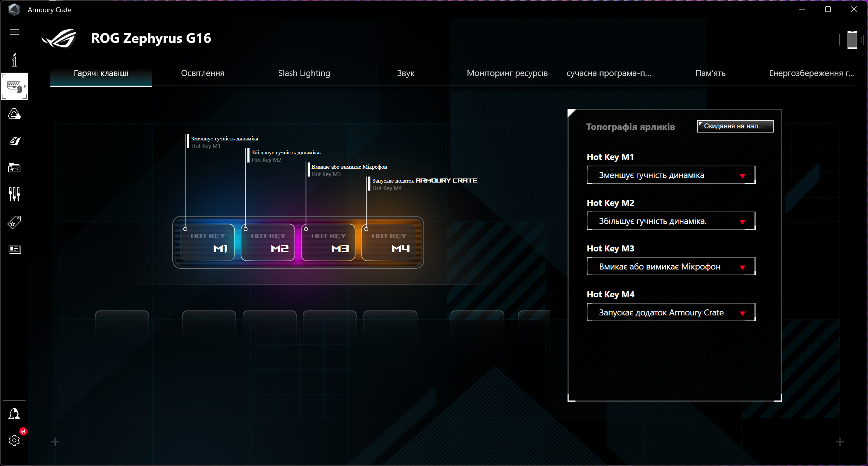
Task: Click the reset to defaults button
Action: 735,126
